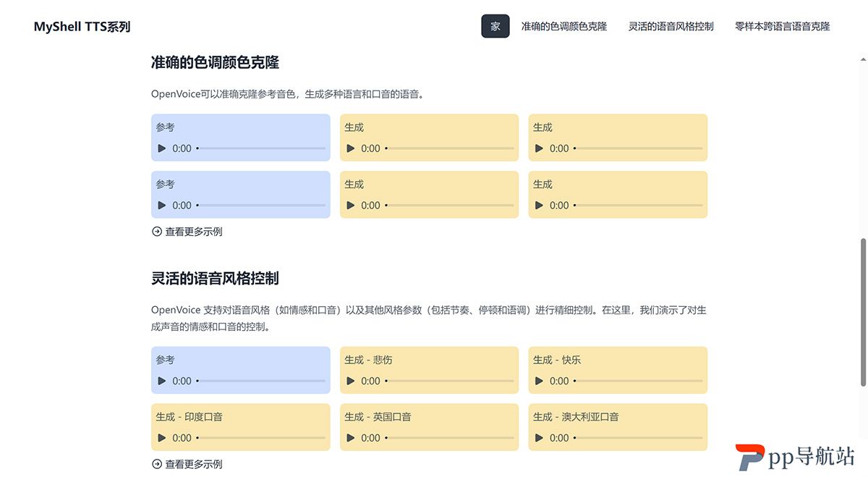
Task: Open the 灵活的语音风格控制 navigation item
Action: tap(671, 26)
